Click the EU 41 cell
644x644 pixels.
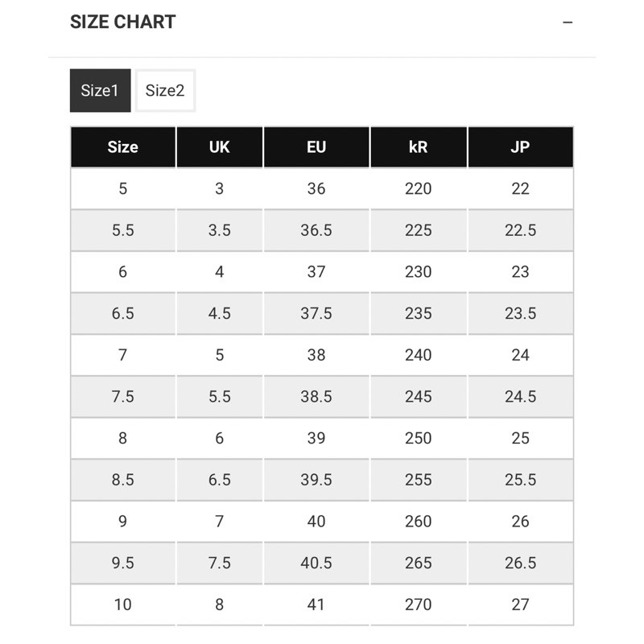point(316,605)
